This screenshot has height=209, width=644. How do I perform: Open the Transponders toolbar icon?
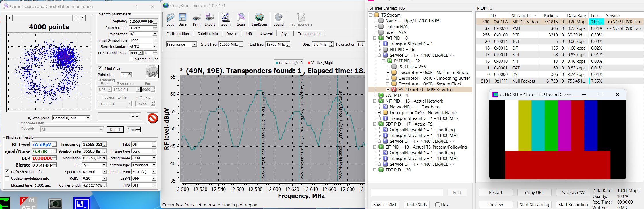[301, 19]
